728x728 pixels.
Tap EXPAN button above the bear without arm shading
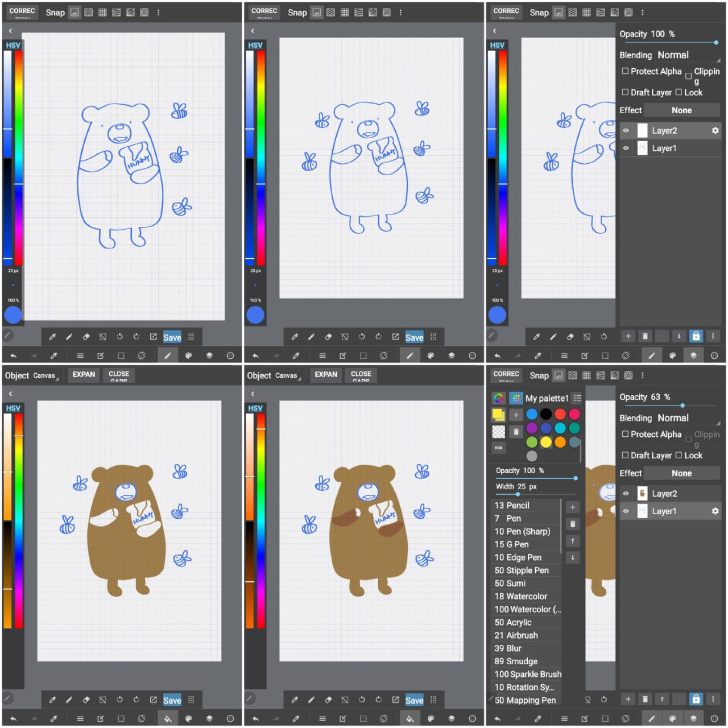coord(84,375)
